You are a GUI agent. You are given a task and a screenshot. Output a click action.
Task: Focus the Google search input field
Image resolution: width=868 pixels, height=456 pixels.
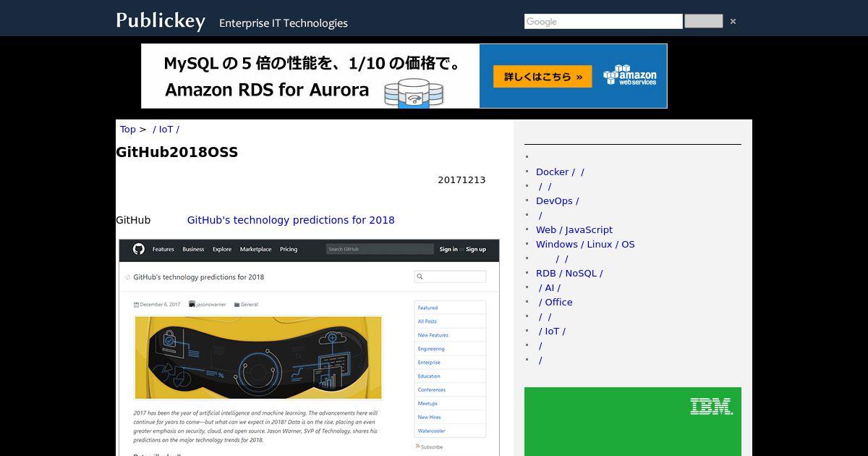tap(603, 22)
